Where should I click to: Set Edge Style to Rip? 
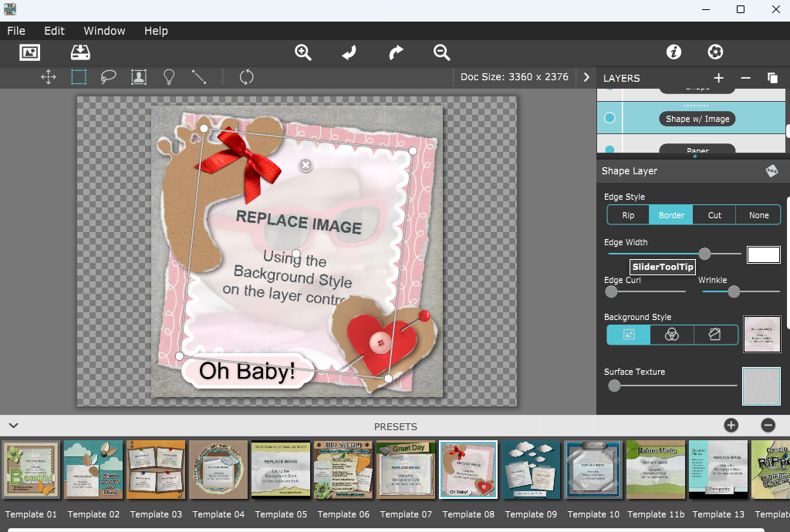pyautogui.click(x=628, y=215)
